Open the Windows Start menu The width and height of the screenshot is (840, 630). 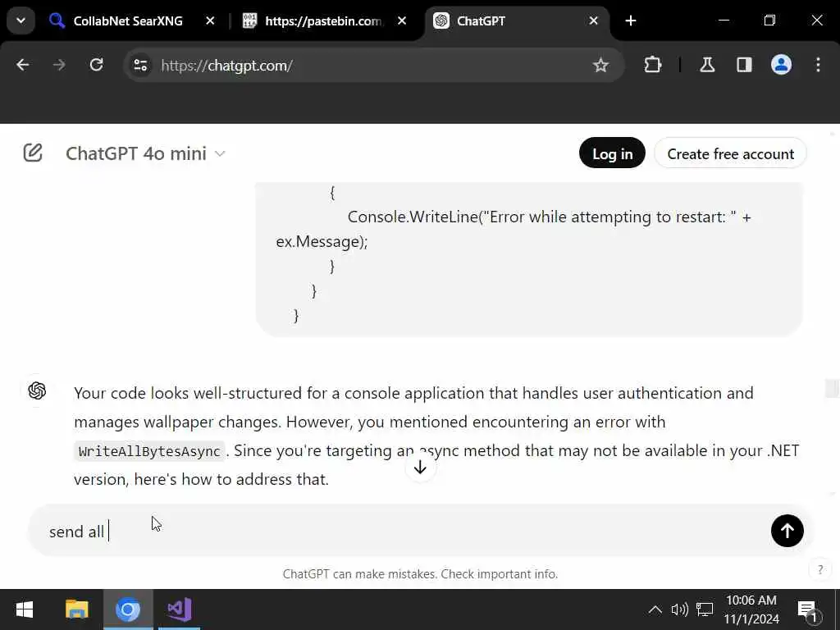coord(25,609)
